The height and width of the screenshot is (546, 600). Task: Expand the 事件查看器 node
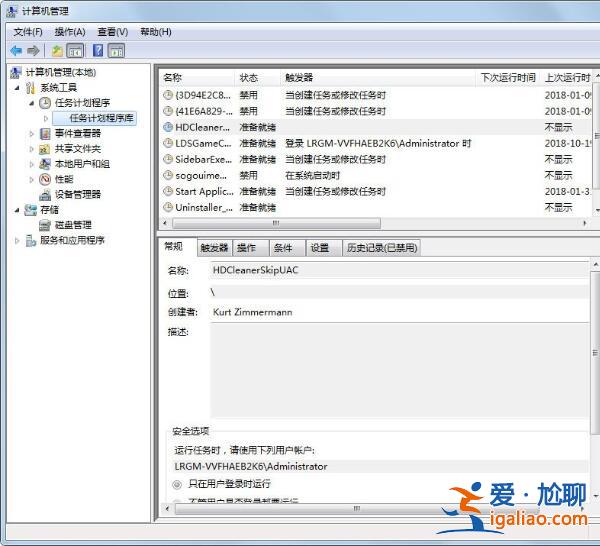(32, 134)
